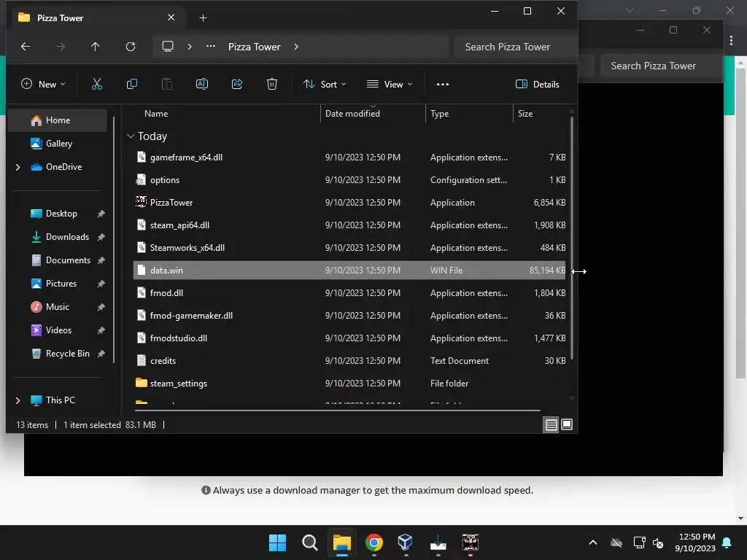Close the Pizza Tower tab
The height and width of the screenshot is (560, 747).
click(x=171, y=17)
